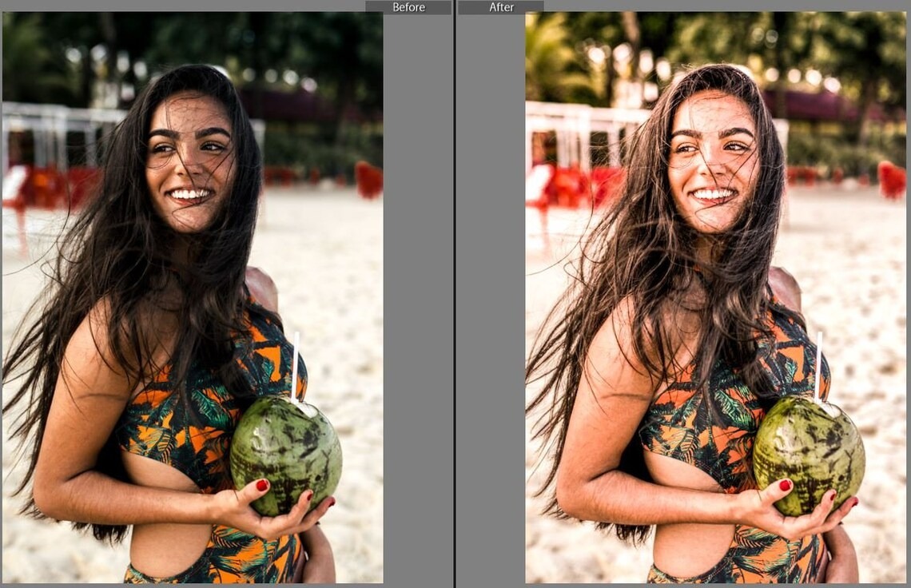Click the red chair at the right edge of After photo

pyautogui.click(x=891, y=179)
